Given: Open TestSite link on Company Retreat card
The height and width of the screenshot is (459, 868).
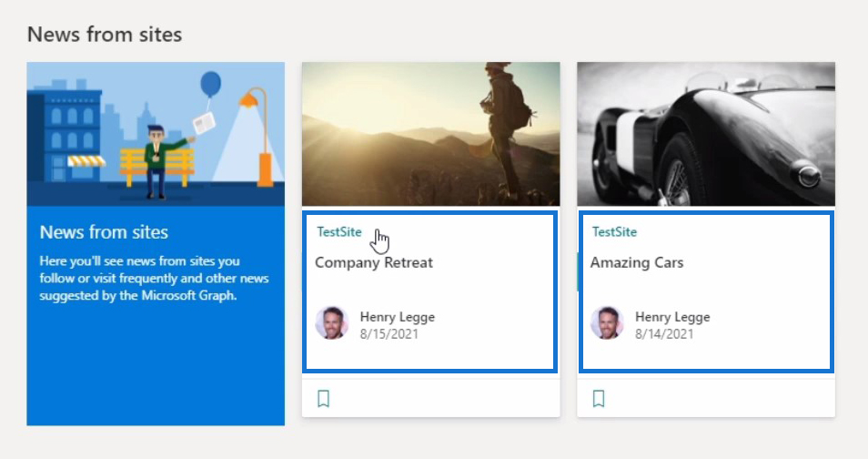Looking at the screenshot, I should click(x=338, y=231).
